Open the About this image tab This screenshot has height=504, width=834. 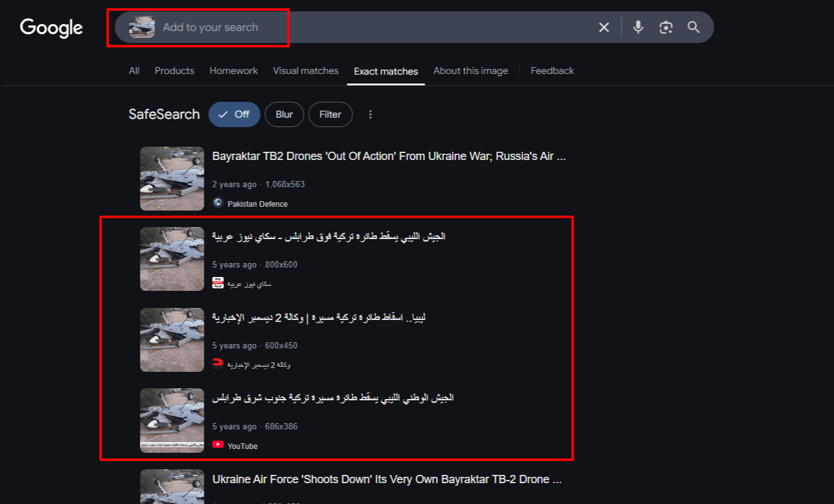(x=471, y=71)
